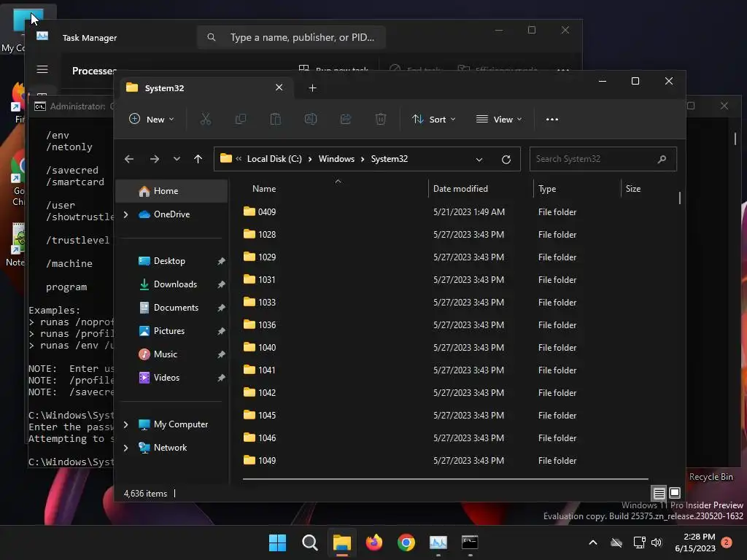Show hidden icons tray chevron
Image resolution: width=747 pixels, height=560 pixels.
[593, 542]
